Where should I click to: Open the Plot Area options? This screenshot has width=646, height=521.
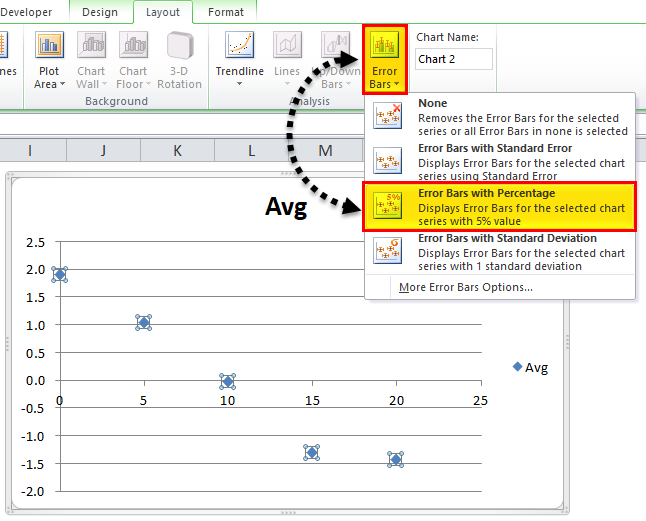pyautogui.click(x=49, y=61)
